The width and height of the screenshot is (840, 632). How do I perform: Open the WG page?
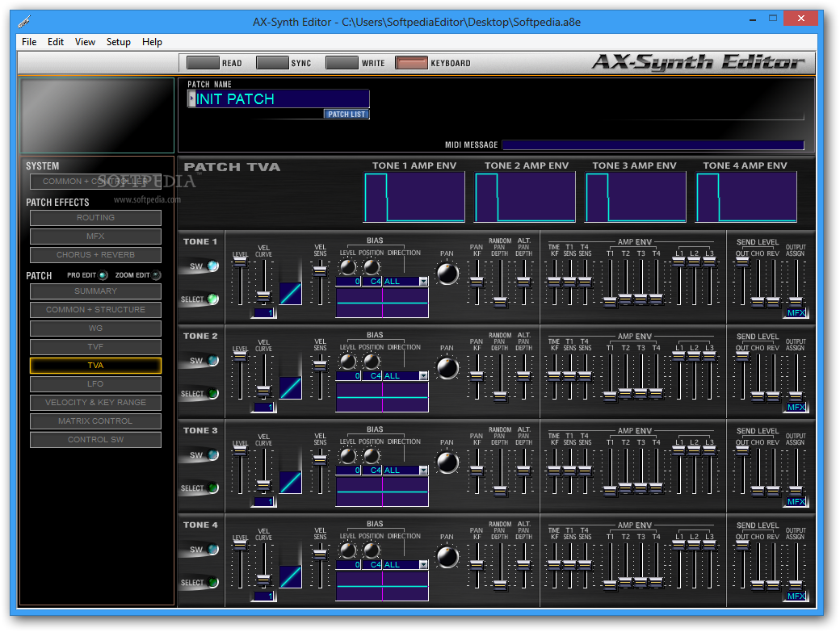point(95,328)
